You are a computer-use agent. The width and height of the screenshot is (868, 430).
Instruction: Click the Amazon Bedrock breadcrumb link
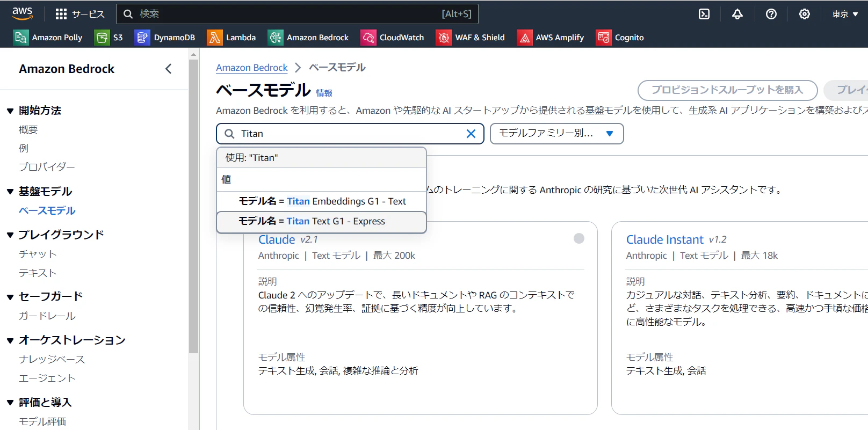click(x=252, y=68)
